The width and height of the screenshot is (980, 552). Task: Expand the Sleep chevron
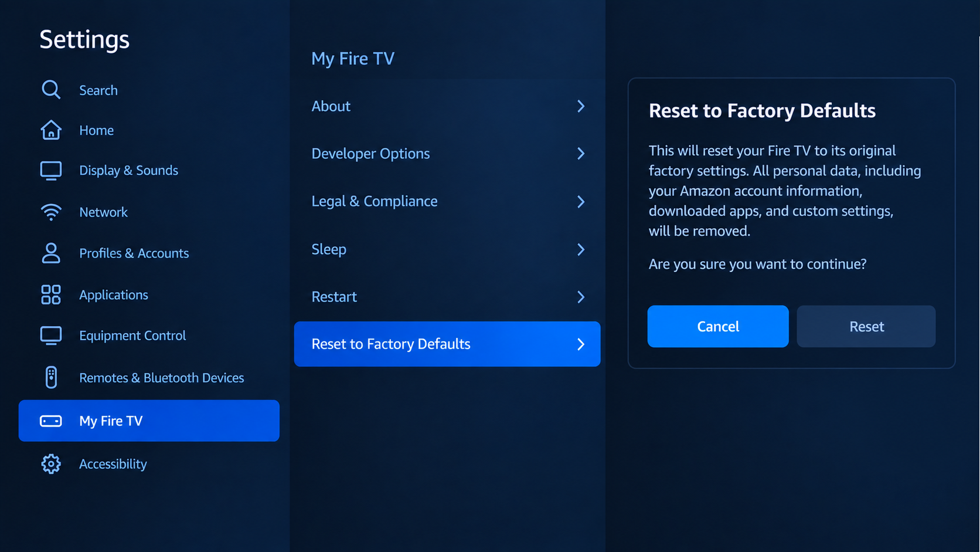tap(581, 249)
